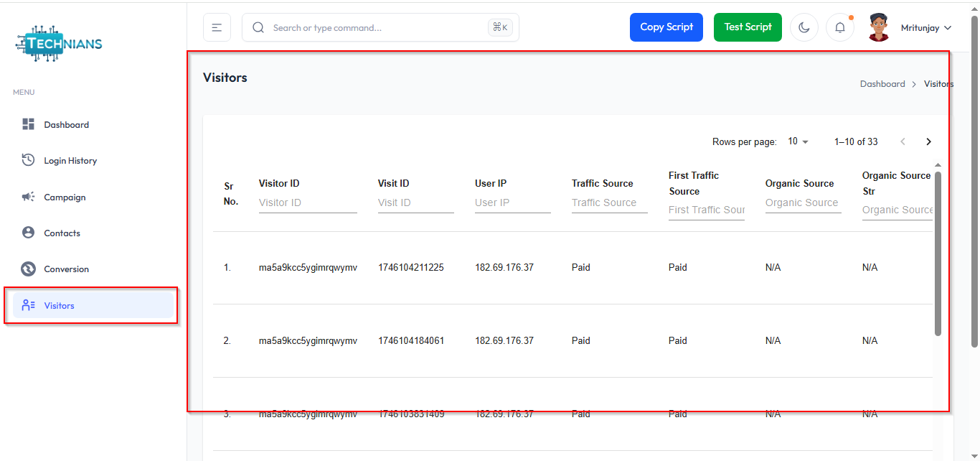The height and width of the screenshot is (461, 980).
Task: Click the hamburger sidebar menu icon
Action: [217, 27]
